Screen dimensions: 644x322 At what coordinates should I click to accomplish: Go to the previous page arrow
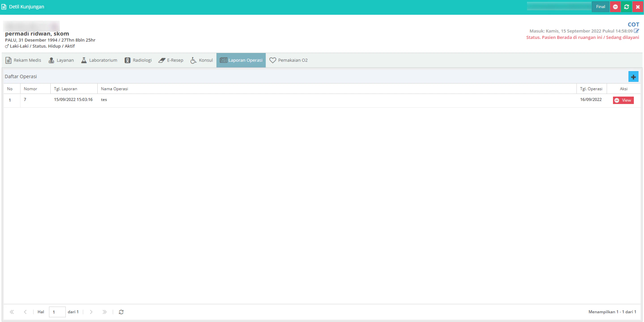25,312
